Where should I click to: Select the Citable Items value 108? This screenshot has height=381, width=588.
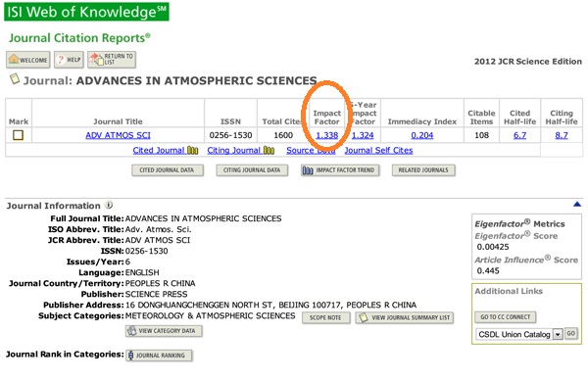point(481,135)
